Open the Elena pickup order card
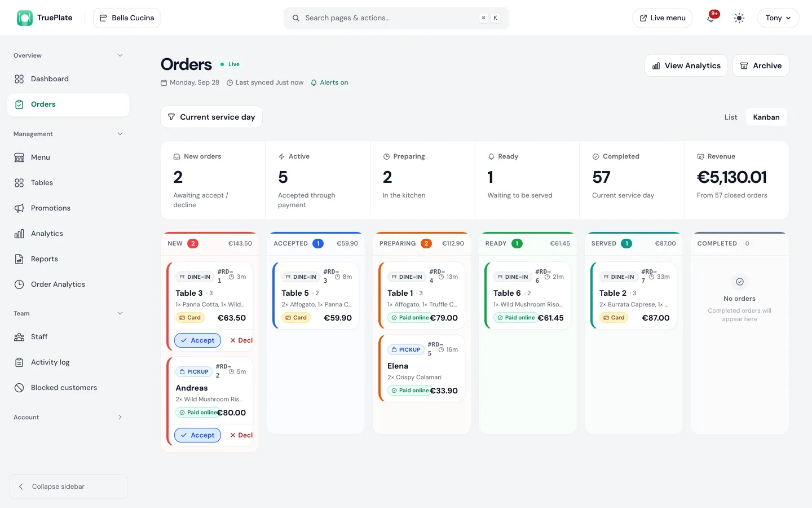 (x=422, y=368)
